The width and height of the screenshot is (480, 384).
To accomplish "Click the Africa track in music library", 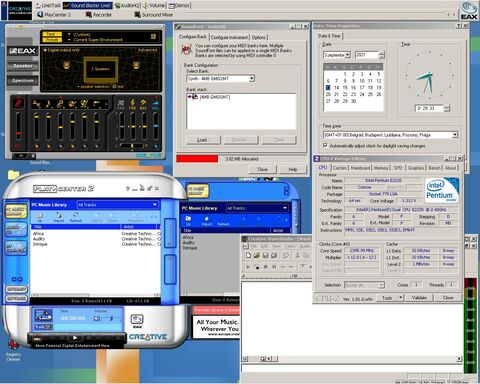I will pos(38,234).
